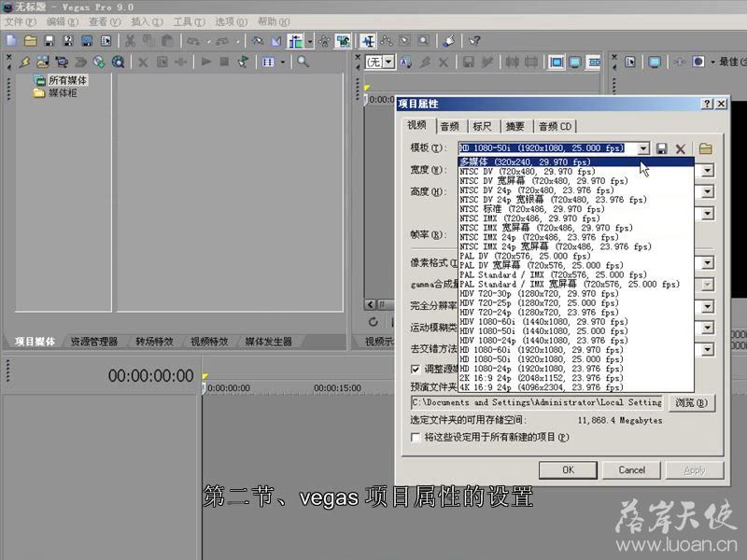Image resolution: width=747 pixels, height=560 pixels.
Task: Switch to the Explorer panel tab
Action: tap(94, 342)
